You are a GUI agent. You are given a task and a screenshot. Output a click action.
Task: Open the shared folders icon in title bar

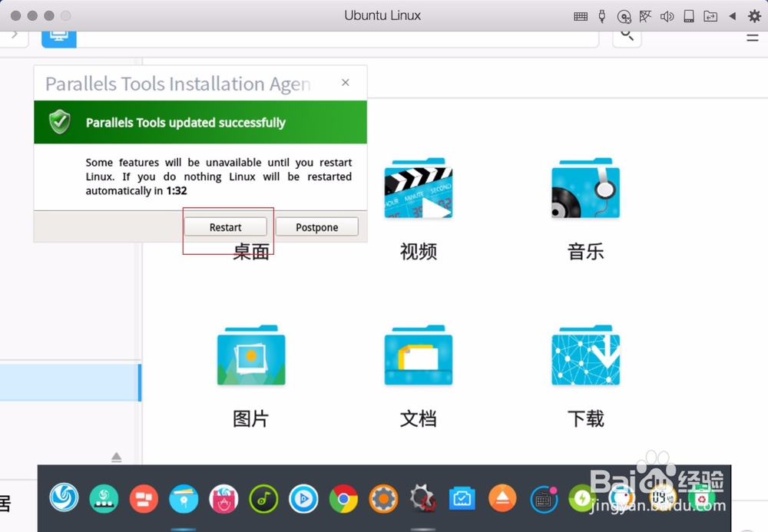tap(710, 16)
